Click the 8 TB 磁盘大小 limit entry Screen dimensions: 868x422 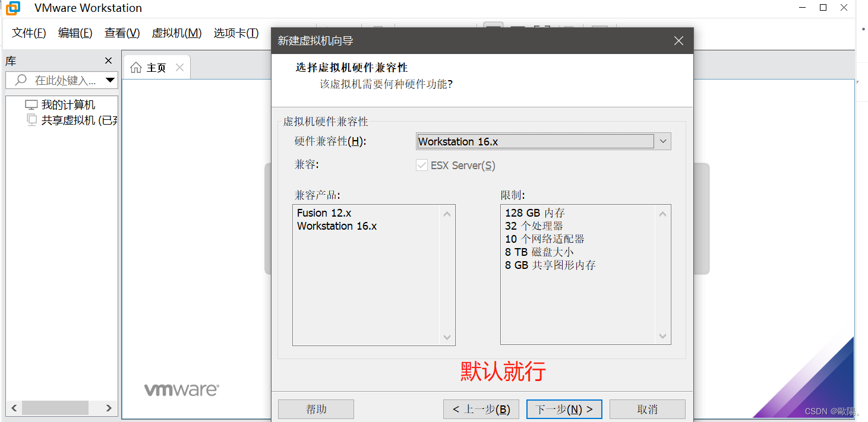(539, 252)
